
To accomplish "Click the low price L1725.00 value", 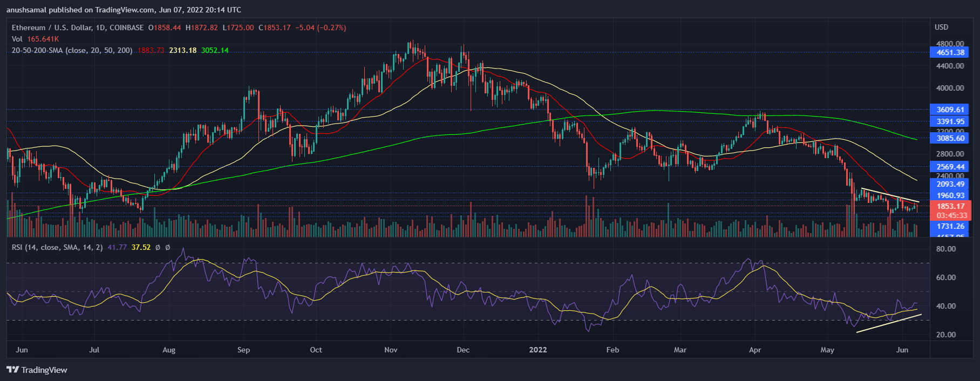I will tap(238, 28).
